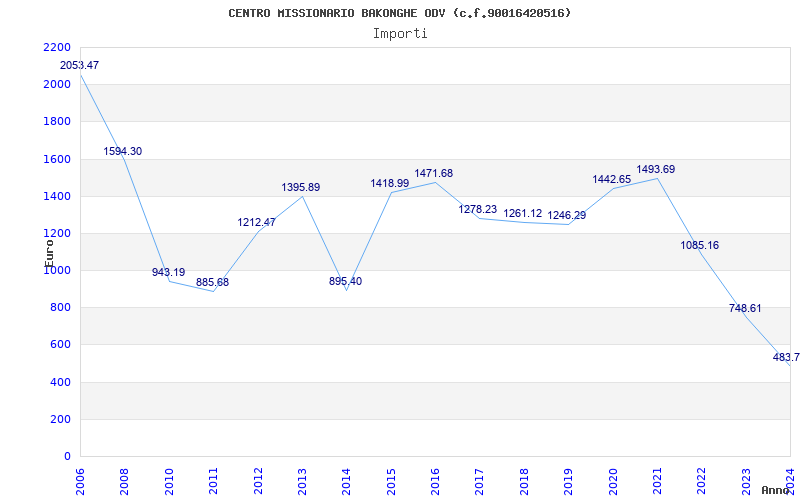Click the 2008 year axis label
This screenshot has height=500, width=800.
[x=124, y=481]
